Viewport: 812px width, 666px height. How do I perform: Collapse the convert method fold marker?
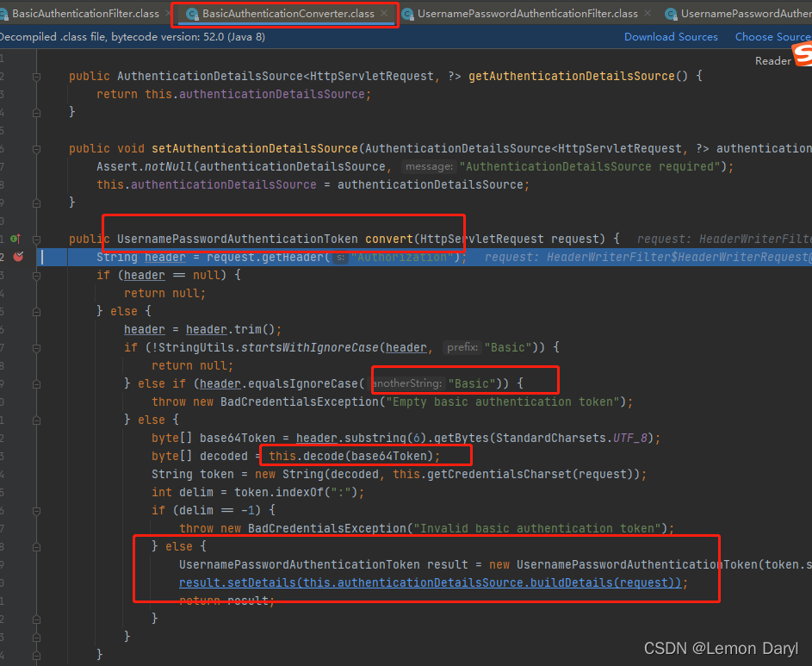(37, 240)
